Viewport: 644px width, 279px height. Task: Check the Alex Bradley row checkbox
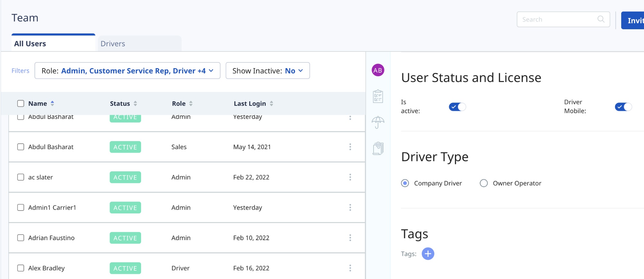point(21,268)
